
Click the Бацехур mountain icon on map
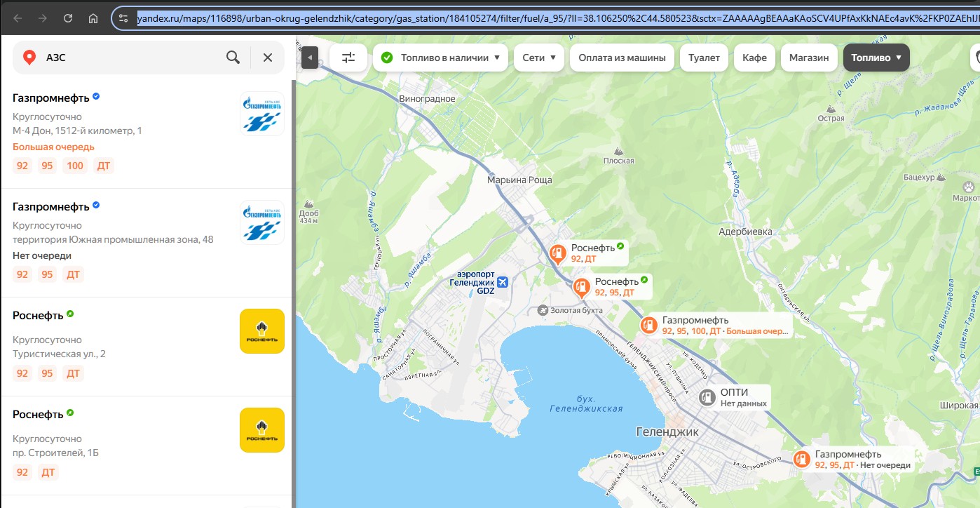click(942, 178)
